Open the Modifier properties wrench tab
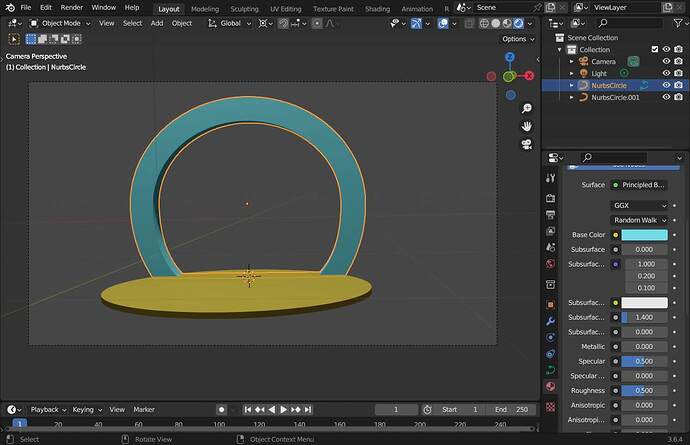Screen dimensions: 690x445 click(551, 321)
